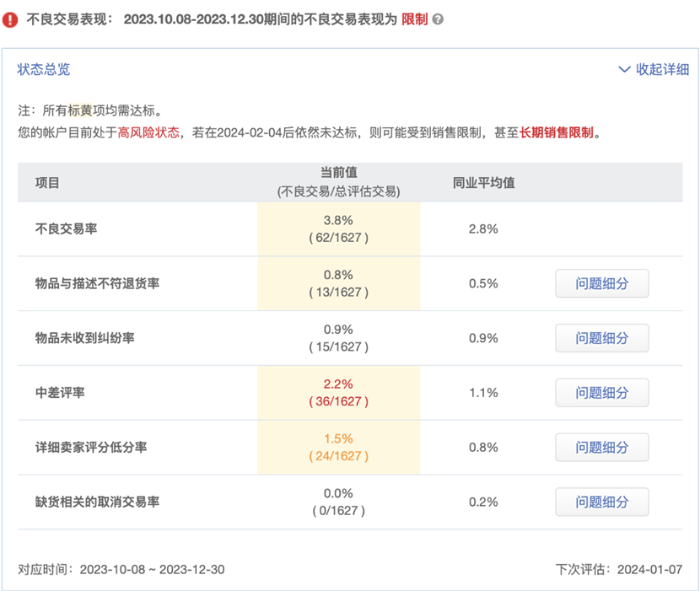The height and width of the screenshot is (591, 700).
Task: Open 问题细分 for 缺货相关的取消交易率
Action: click(x=601, y=502)
